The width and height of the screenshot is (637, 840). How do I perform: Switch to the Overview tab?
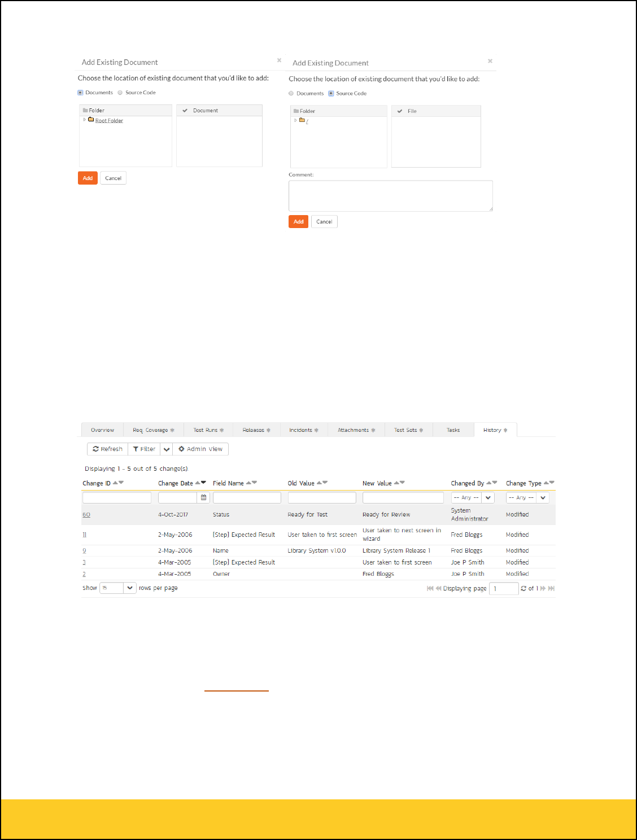point(102,430)
